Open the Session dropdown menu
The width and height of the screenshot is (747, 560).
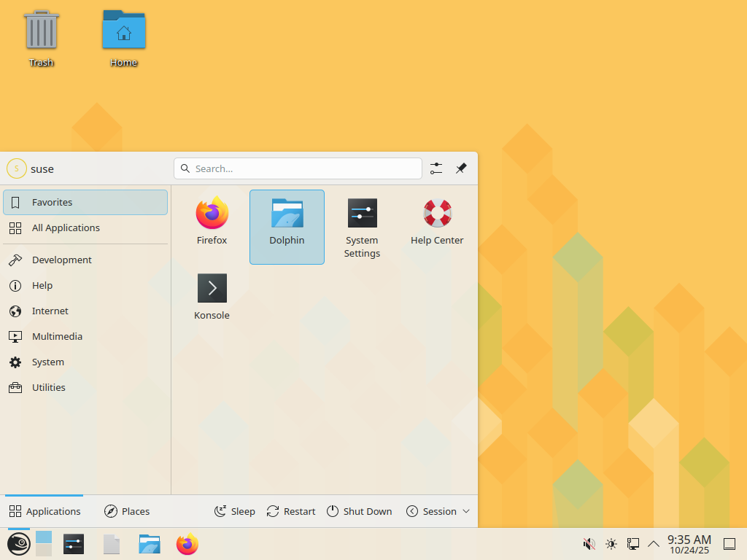click(x=438, y=511)
